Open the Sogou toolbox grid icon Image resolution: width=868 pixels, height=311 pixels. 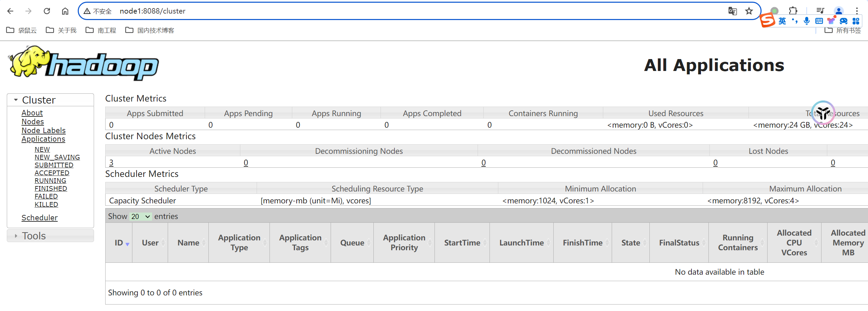pos(856,21)
